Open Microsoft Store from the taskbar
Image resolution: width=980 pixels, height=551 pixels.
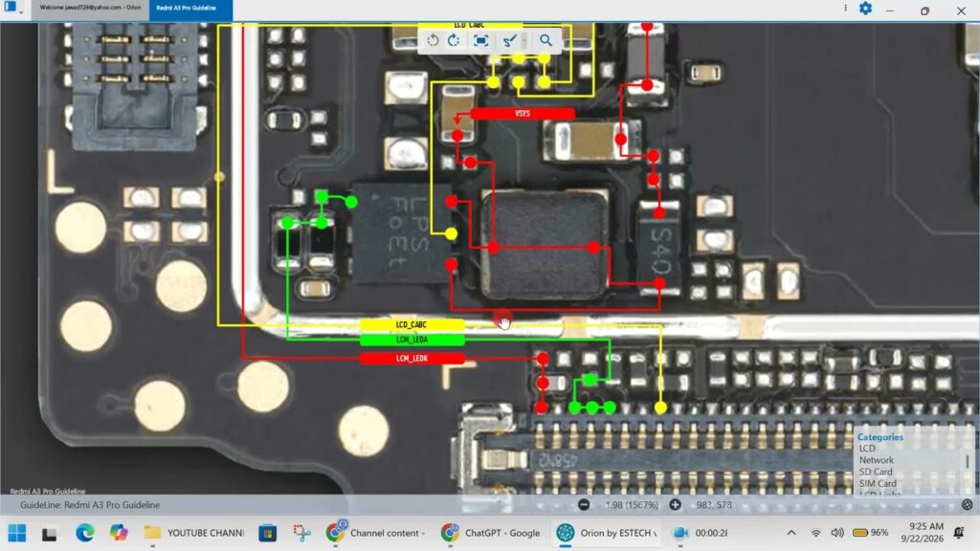pos(268,533)
